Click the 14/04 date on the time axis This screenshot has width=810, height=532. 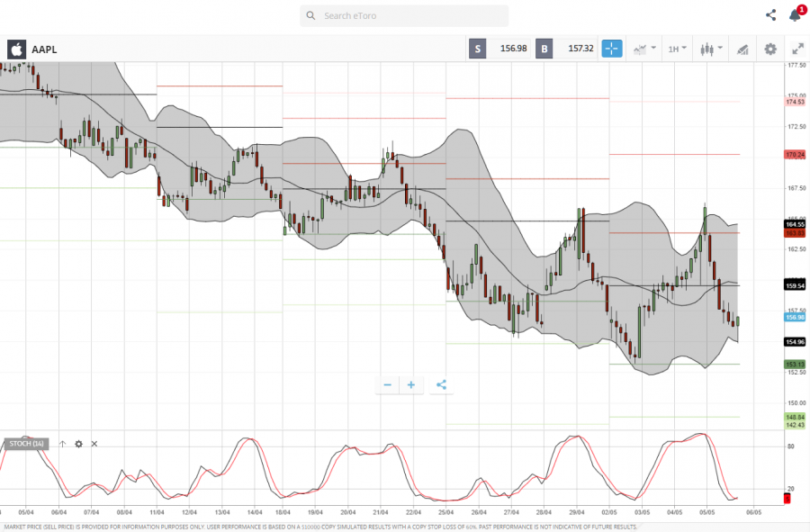[x=255, y=512]
